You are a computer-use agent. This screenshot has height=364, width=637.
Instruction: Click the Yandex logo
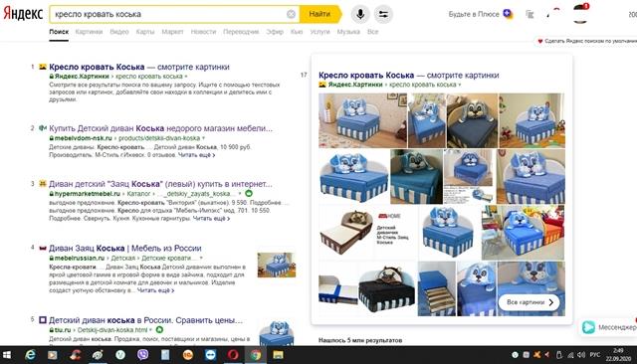tap(23, 13)
